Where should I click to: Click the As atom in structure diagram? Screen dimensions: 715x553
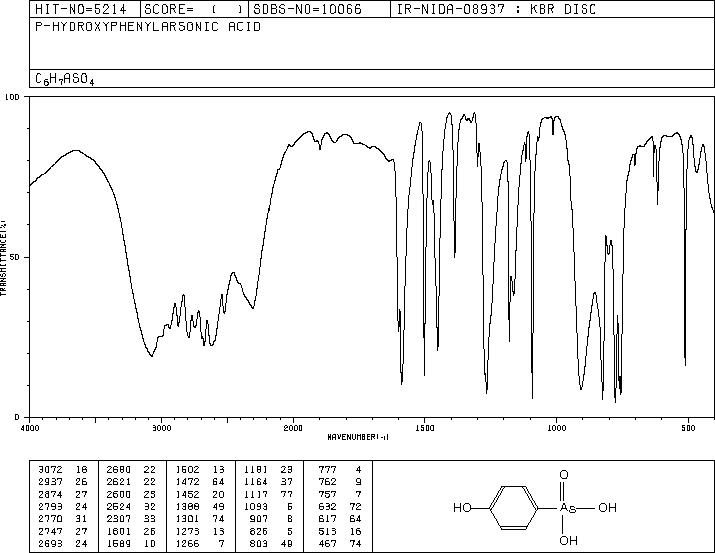pos(568,508)
